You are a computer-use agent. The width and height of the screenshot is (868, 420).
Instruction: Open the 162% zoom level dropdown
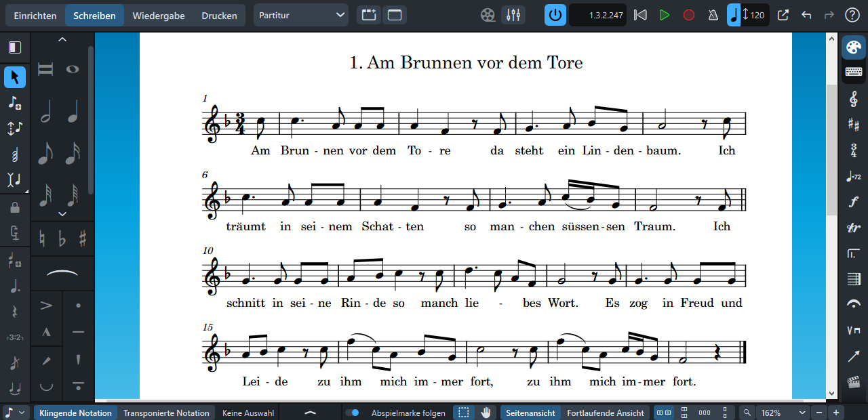point(783,413)
